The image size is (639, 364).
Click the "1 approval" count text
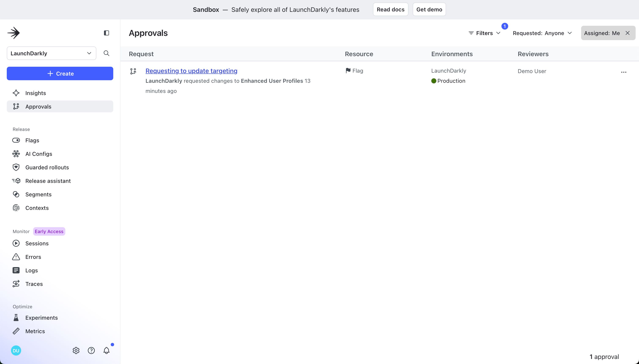tap(604, 357)
